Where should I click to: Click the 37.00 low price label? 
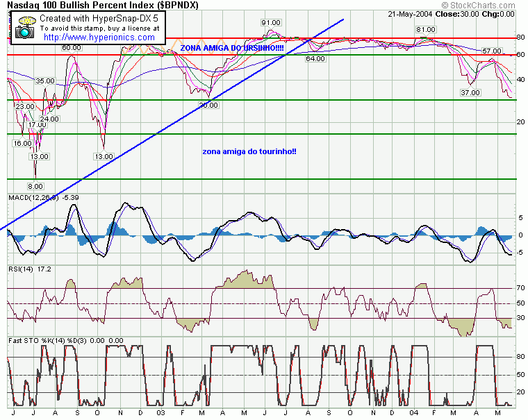point(470,92)
